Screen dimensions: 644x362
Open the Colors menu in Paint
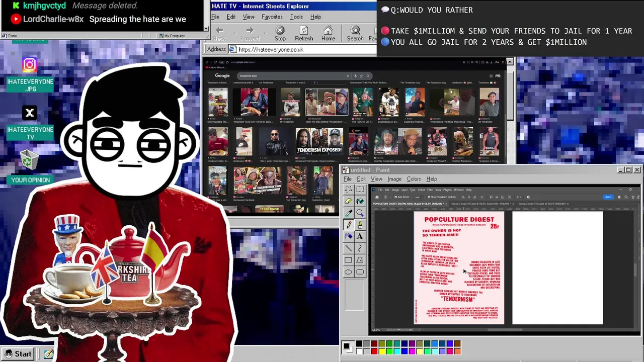click(414, 179)
